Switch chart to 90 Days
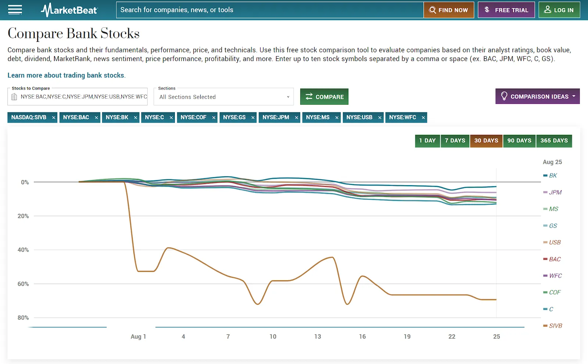This screenshot has width=588, height=364. 519,141
